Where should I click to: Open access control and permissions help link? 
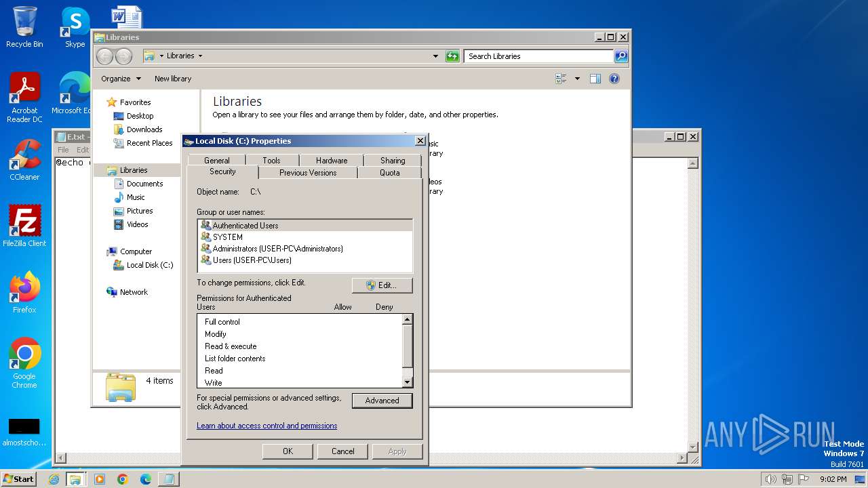coord(267,426)
